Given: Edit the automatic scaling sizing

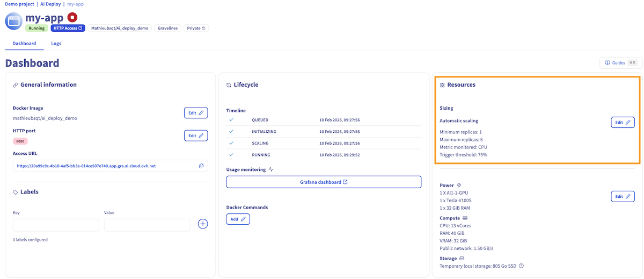Looking at the screenshot, I should click(623, 123).
